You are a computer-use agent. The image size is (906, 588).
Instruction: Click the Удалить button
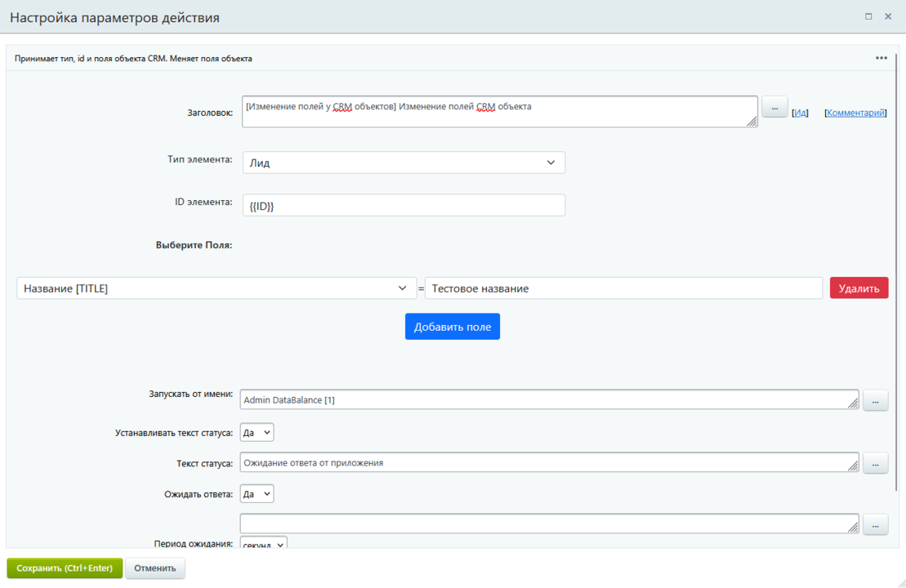click(x=859, y=288)
